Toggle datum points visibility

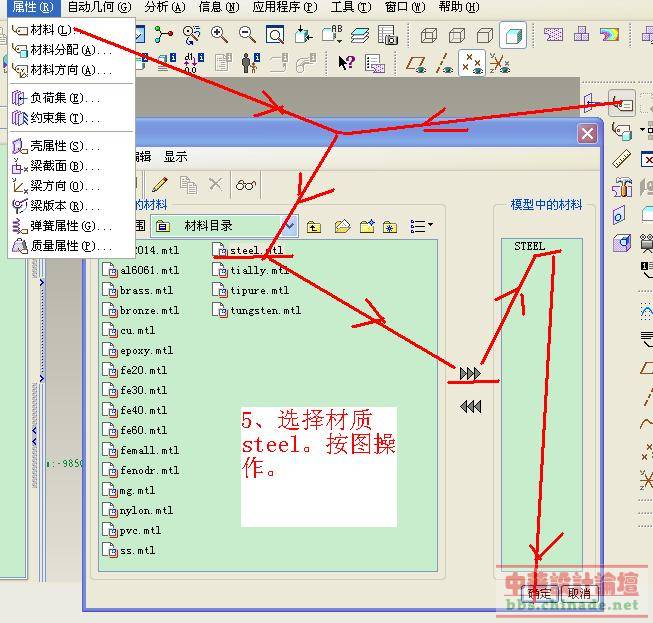pos(472,63)
